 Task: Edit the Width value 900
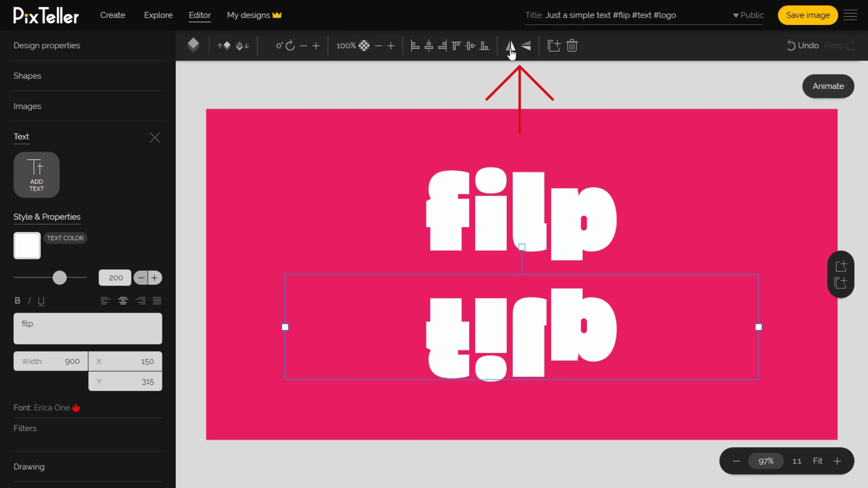[x=51, y=361]
